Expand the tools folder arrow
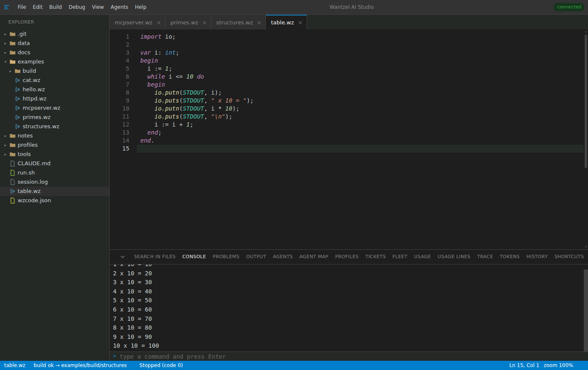This screenshot has height=370, width=588. 5,154
